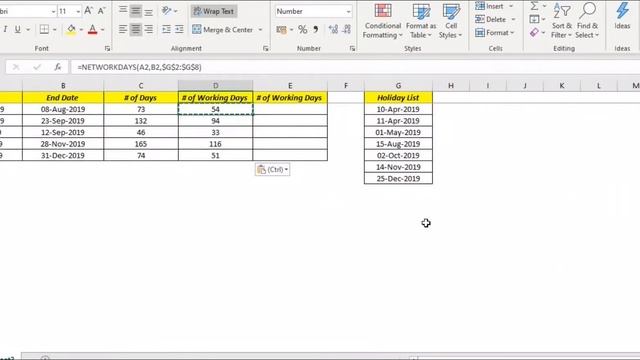
Task: Click the Increase Font Size icon
Action: [88, 11]
